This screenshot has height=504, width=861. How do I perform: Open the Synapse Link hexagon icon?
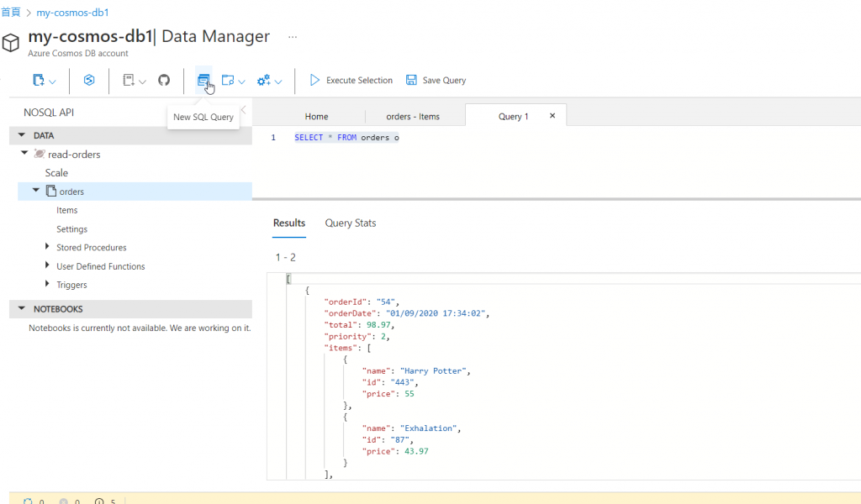[89, 81]
